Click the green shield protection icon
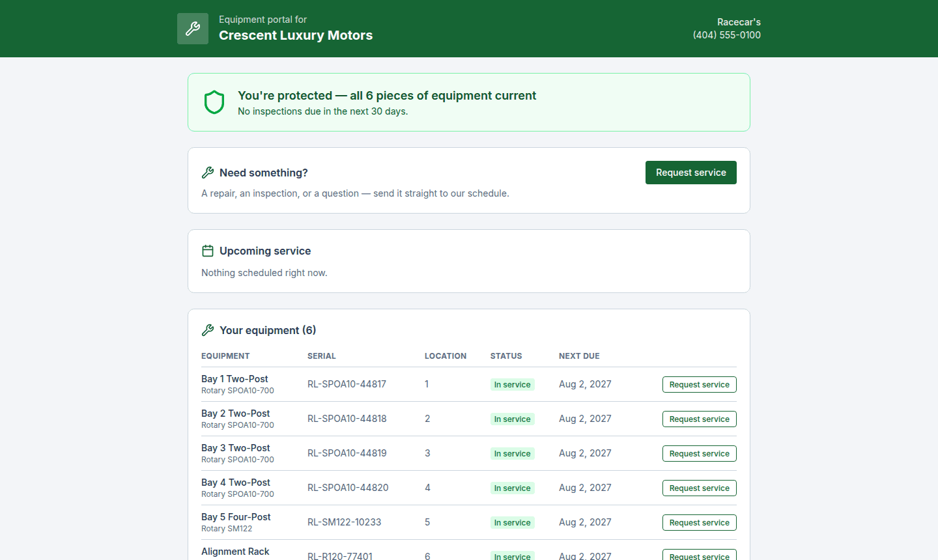 click(x=214, y=102)
